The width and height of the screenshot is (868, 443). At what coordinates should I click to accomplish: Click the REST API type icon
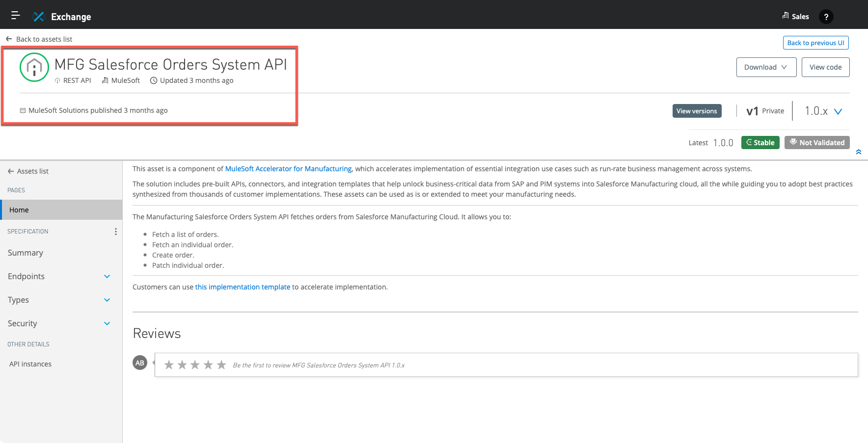click(57, 80)
